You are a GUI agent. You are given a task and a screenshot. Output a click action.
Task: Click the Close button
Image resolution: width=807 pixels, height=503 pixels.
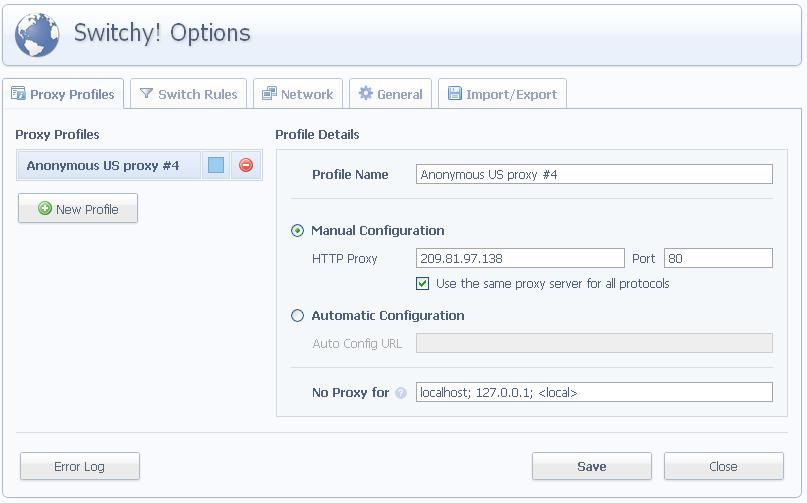tap(724, 466)
